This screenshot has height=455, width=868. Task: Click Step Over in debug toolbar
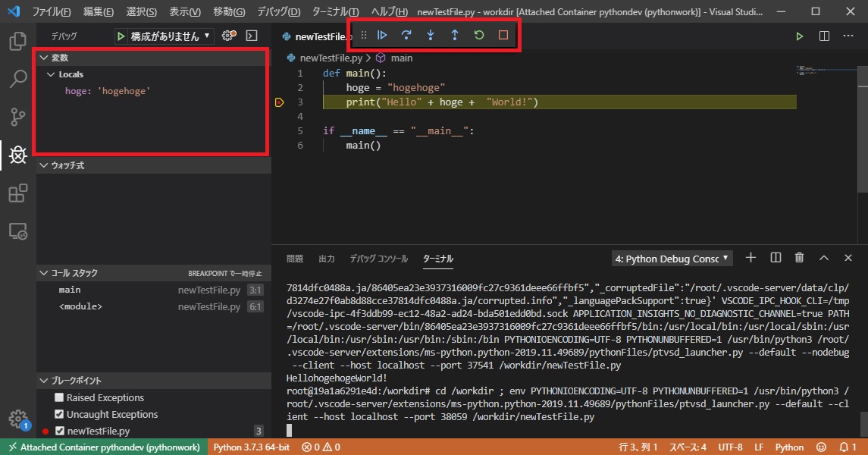[406, 35]
